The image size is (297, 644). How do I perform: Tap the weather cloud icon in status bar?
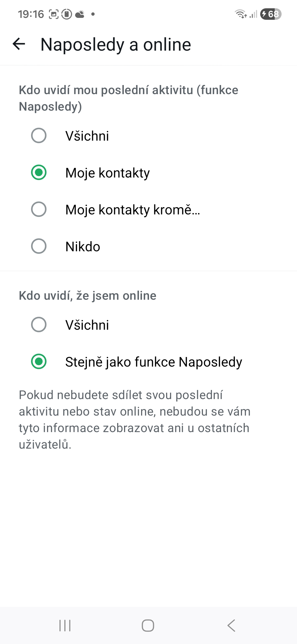point(80,14)
